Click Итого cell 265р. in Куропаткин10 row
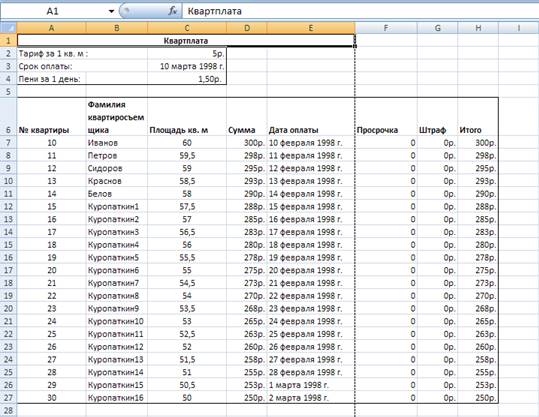Screen dimensions: 539x417 pos(478,321)
